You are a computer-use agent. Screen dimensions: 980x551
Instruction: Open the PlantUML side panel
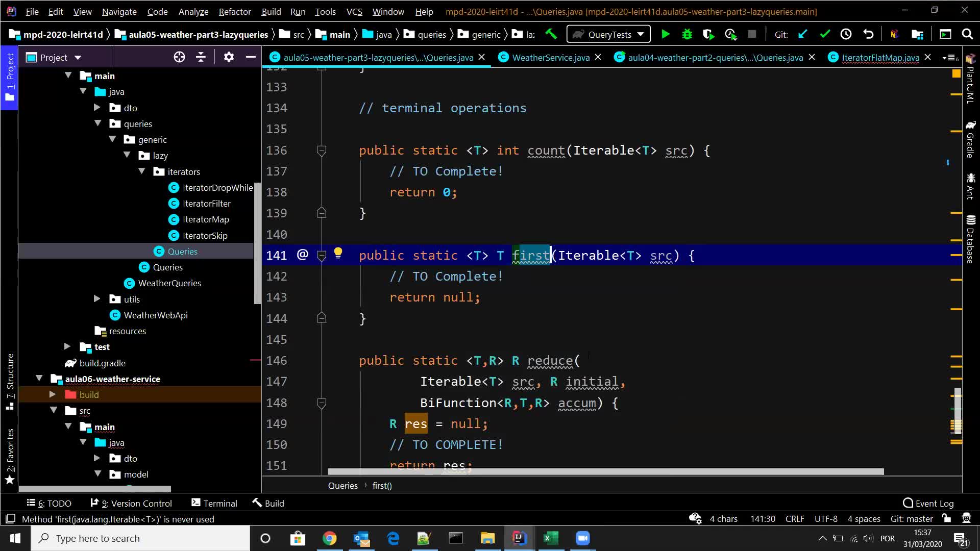(970, 79)
